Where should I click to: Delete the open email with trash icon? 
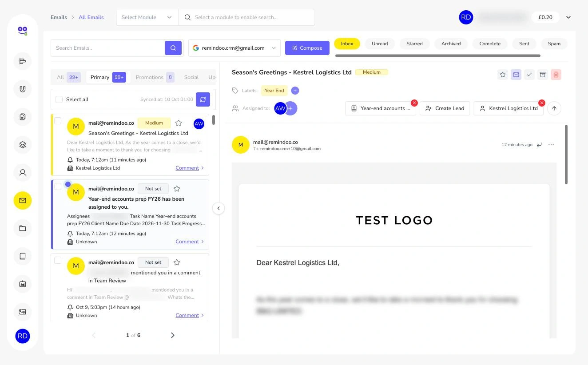pyautogui.click(x=556, y=75)
